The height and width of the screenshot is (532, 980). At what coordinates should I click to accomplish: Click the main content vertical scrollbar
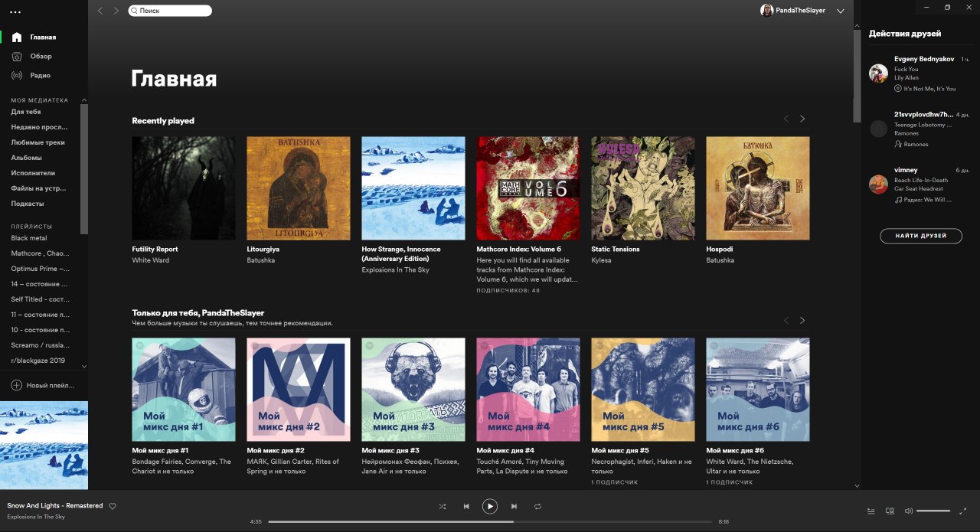pos(857,77)
